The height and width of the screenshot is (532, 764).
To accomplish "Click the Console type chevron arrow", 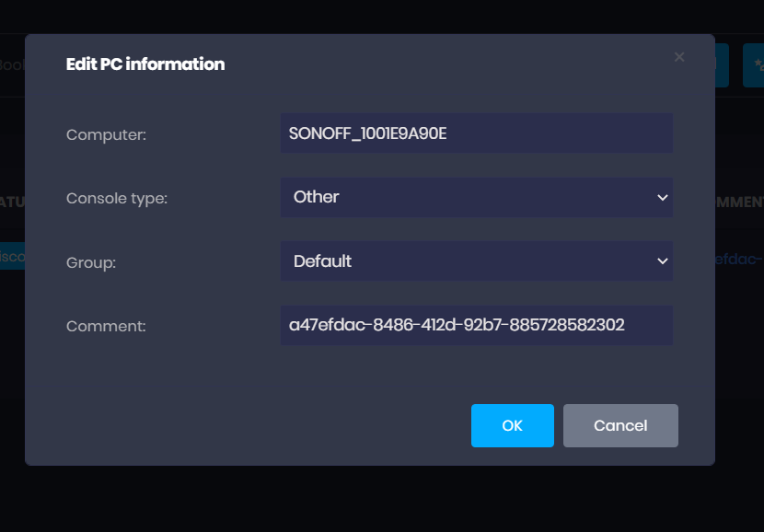I will 662,197.
